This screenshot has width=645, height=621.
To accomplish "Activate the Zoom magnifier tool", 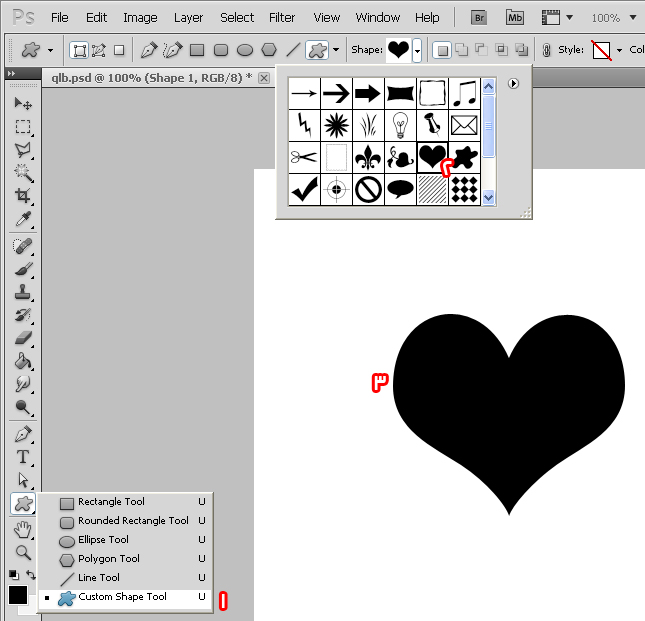I will pyautogui.click(x=22, y=552).
